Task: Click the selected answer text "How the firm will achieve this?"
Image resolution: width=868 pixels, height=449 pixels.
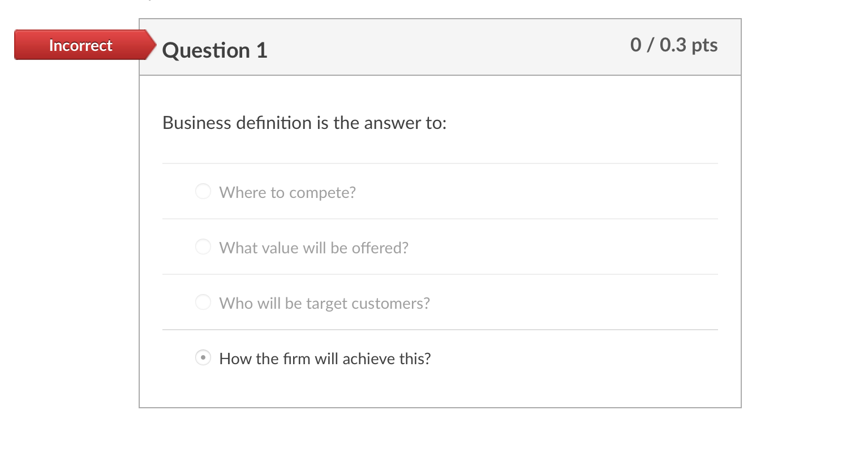Action: (x=325, y=359)
